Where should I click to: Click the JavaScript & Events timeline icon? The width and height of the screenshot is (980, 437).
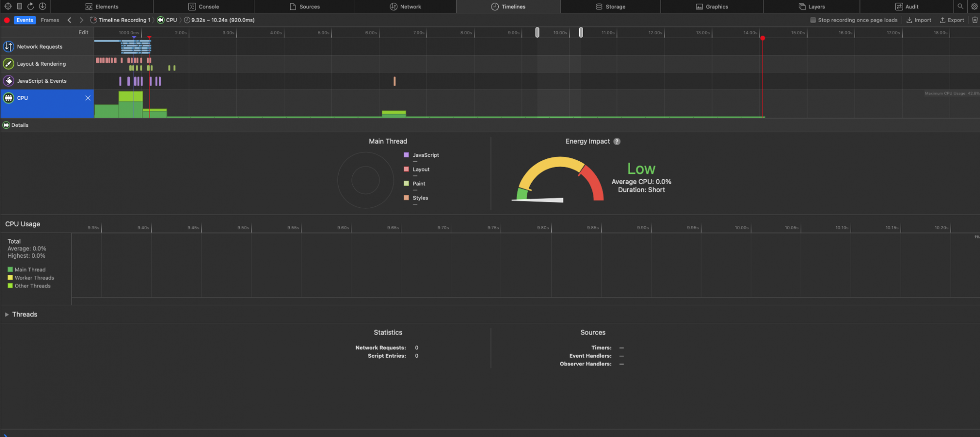click(x=8, y=81)
